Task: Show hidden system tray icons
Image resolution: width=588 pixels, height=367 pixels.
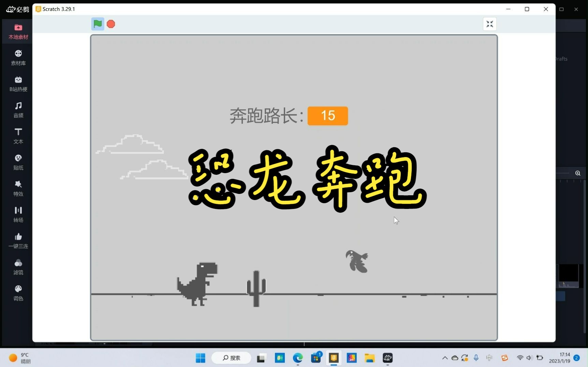Action: (445, 358)
